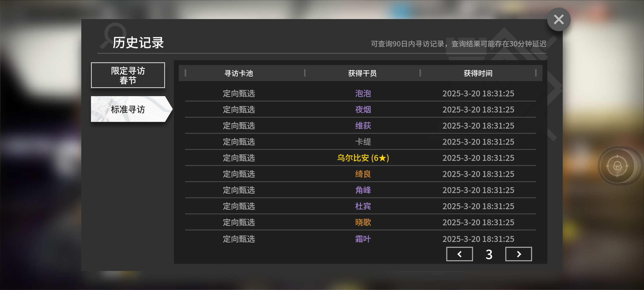This screenshot has height=290, width=644.
Task: Switch to 限定寻访 春节 tab
Action: 128,75
